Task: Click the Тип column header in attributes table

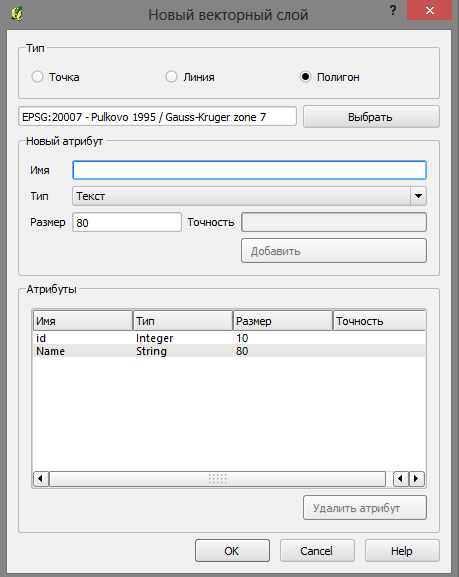Action: click(x=183, y=321)
